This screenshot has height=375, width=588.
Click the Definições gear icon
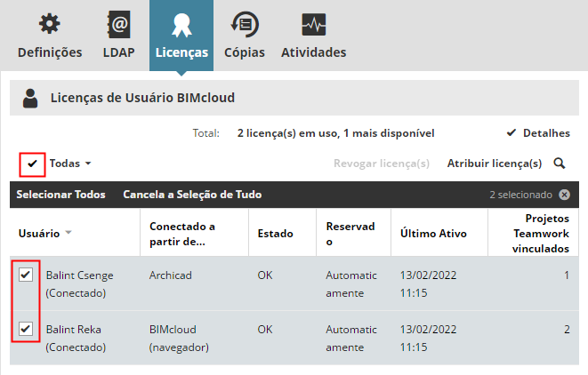click(50, 23)
